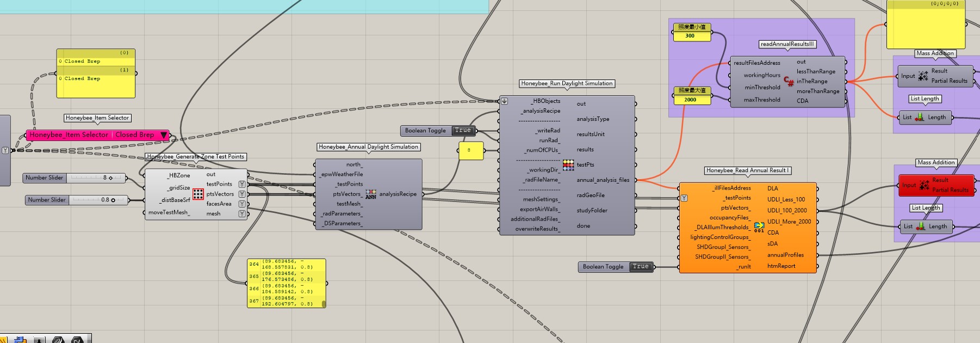Click the _epwWeatherFile input
This screenshot has height=343, width=980.
coord(342,174)
